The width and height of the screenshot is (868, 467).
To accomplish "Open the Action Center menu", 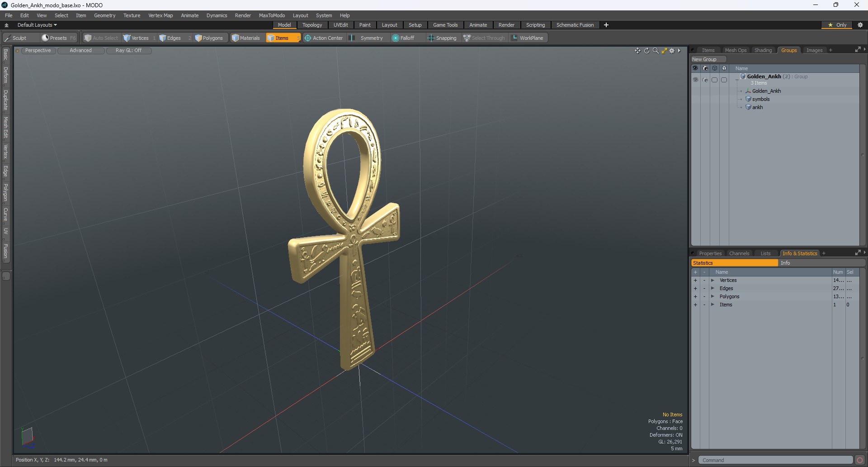I will point(324,38).
